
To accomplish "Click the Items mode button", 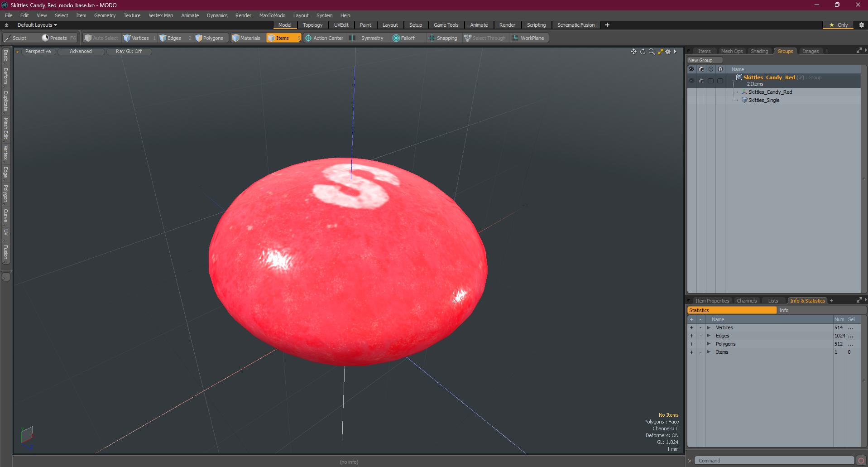I will 283,38.
